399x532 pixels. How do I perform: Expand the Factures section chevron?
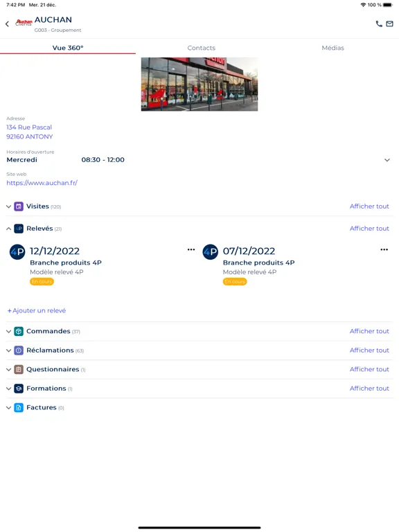[8, 407]
